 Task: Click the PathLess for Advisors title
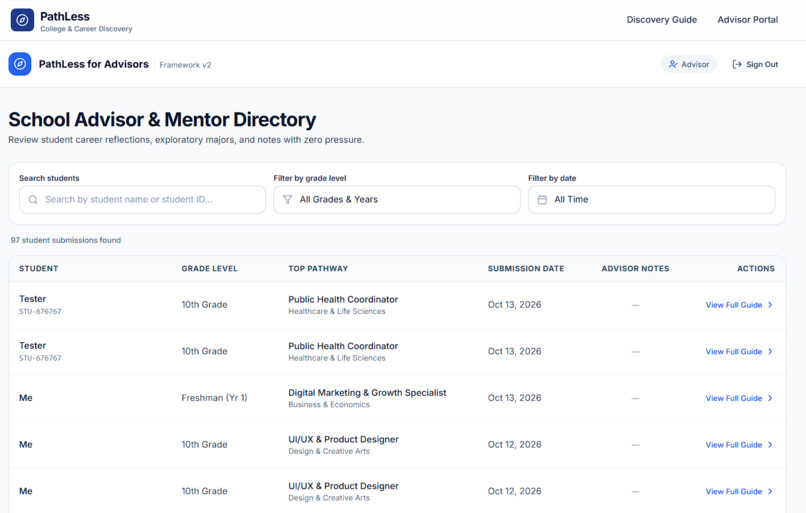(94, 64)
